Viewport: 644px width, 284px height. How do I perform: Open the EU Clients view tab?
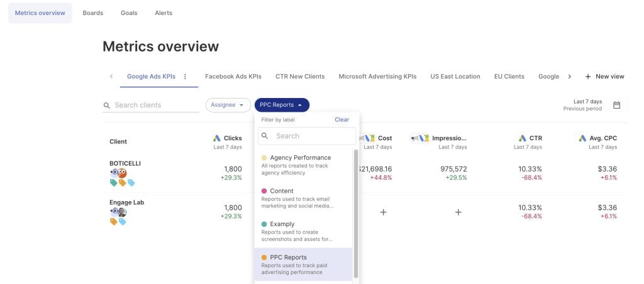pyautogui.click(x=509, y=76)
